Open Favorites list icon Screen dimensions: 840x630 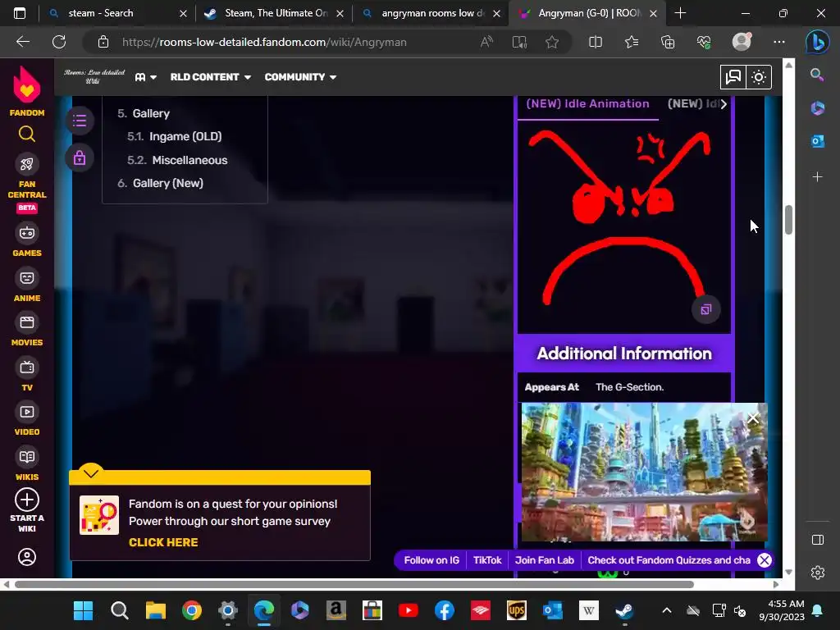tap(632, 42)
